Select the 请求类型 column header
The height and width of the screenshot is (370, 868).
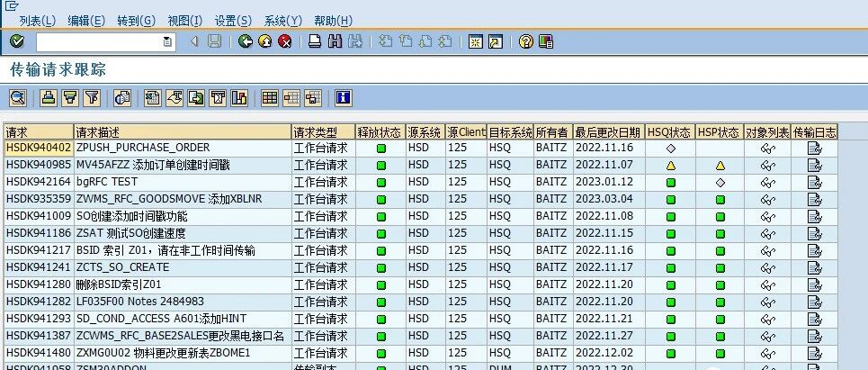coord(323,132)
